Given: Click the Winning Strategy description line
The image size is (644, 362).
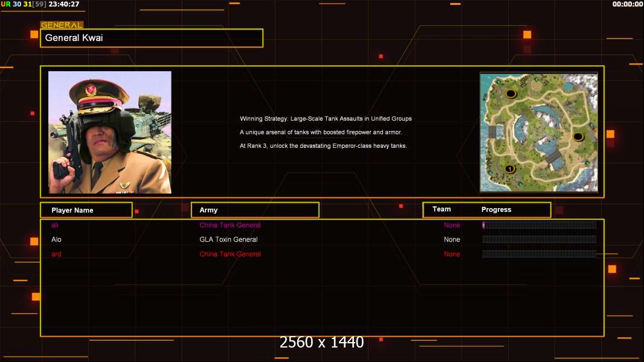Looking at the screenshot, I should (326, 118).
